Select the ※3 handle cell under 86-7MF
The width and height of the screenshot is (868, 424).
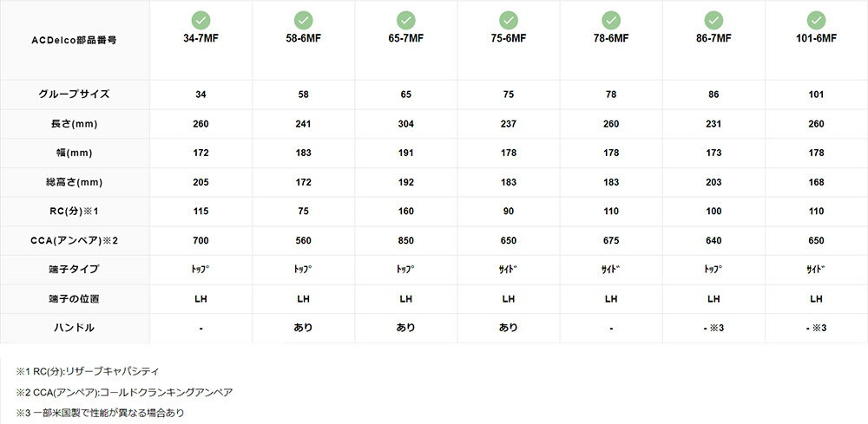pos(713,328)
